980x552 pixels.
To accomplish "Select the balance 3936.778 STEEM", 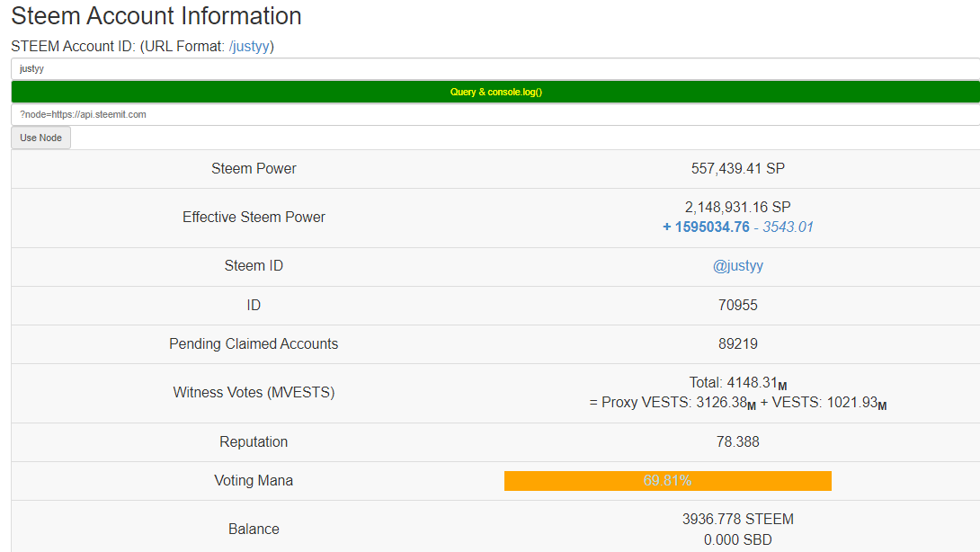I will coord(737,520).
